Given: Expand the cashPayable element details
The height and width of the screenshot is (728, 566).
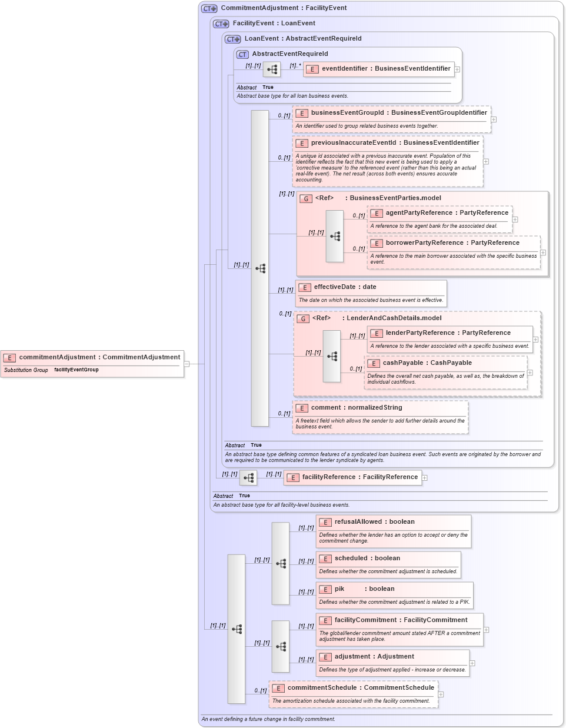Looking at the screenshot, I should [x=530, y=373].
